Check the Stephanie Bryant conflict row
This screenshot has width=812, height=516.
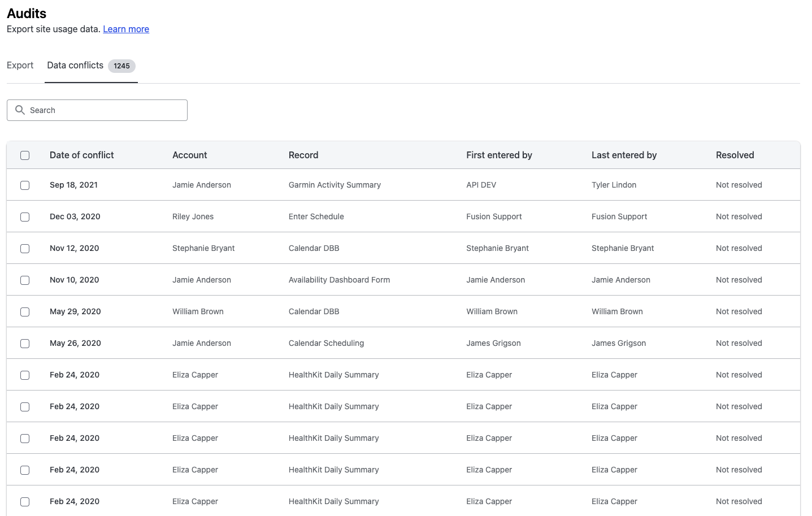tap(24, 248)
